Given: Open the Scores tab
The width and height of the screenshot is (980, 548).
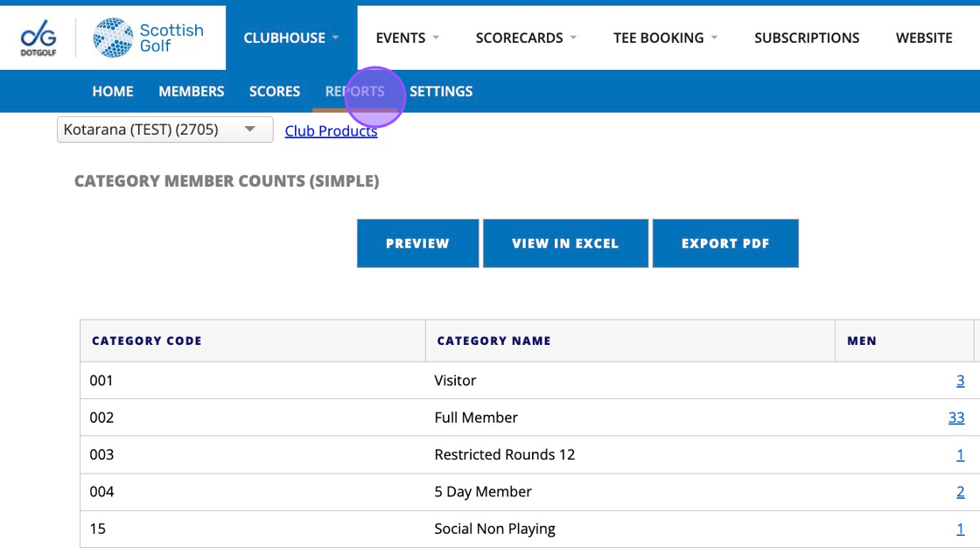Looking at the screenshot, I should [275, 91].
